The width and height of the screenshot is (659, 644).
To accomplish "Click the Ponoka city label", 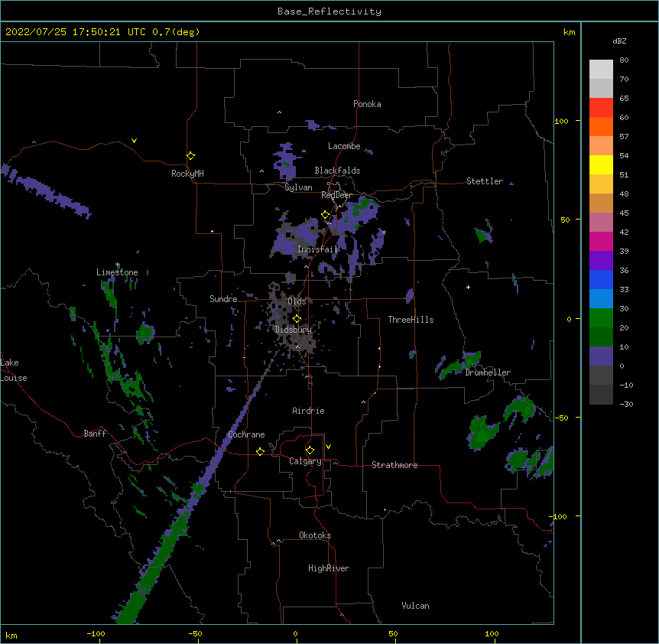I will pos(367,104).
